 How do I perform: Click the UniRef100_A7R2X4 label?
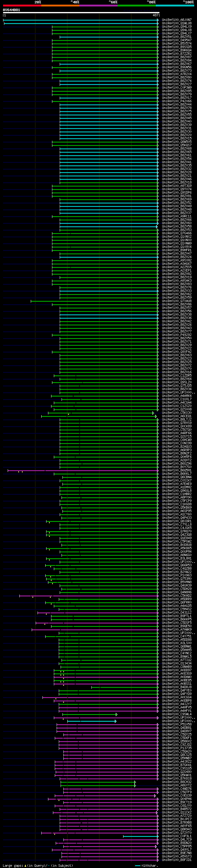[x=176, y=74]
